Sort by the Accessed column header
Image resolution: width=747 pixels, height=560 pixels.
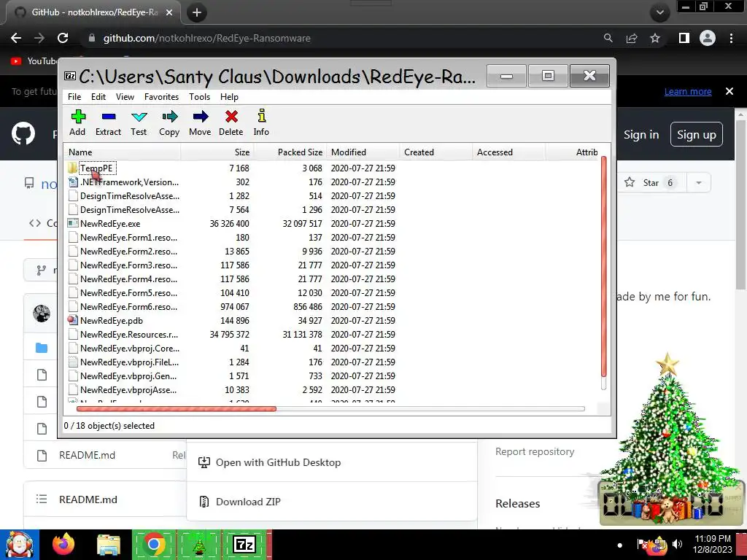click(509, 152)
